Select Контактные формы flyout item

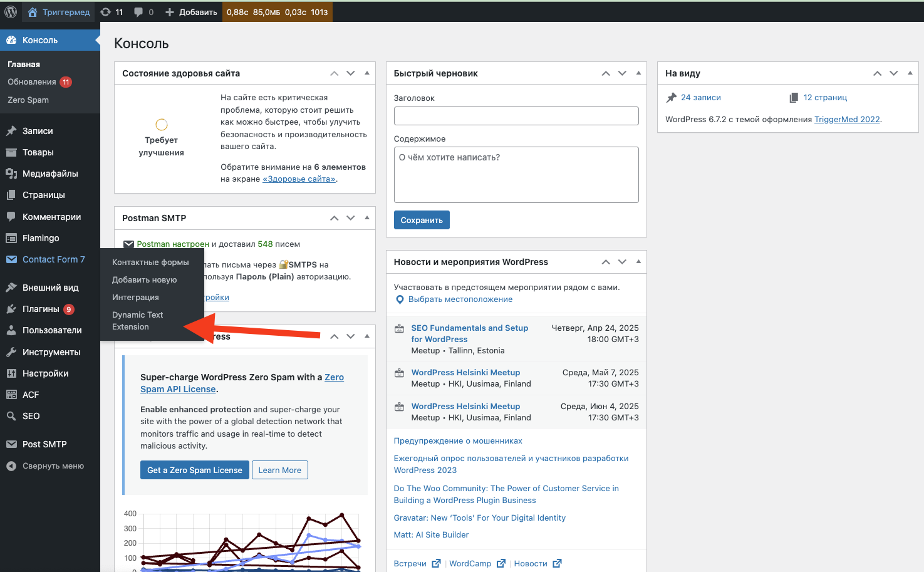(150, 263)
